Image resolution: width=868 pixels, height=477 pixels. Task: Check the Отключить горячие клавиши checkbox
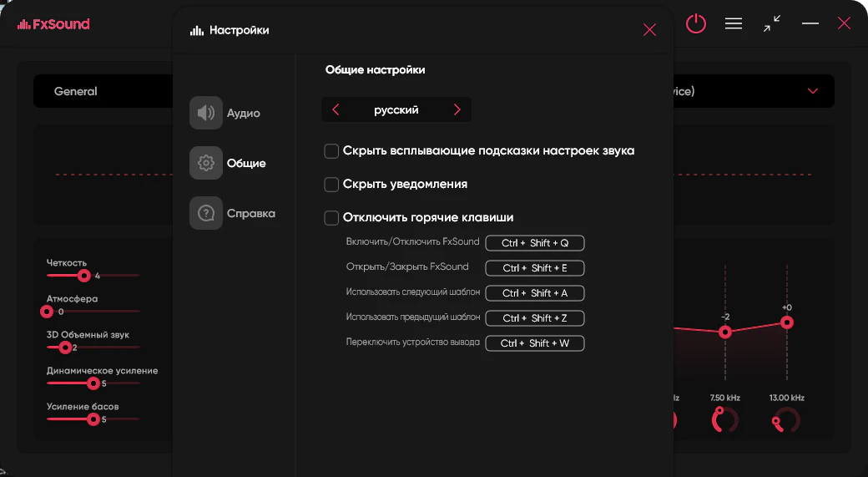coord(331,218)
